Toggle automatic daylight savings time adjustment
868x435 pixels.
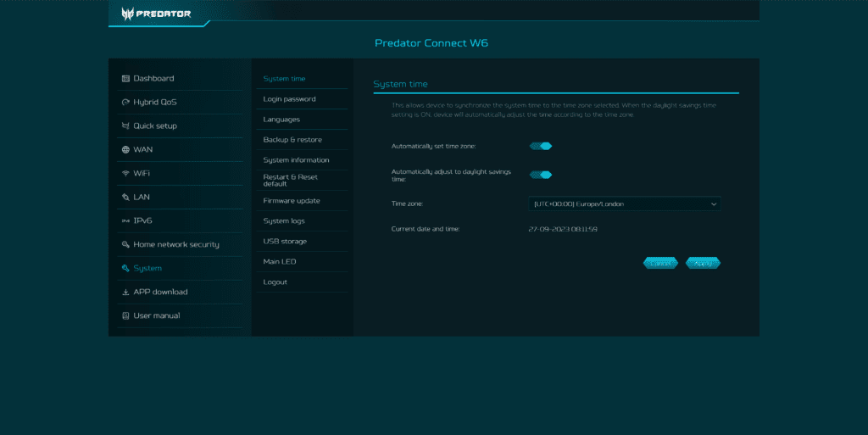coord(541,175)
